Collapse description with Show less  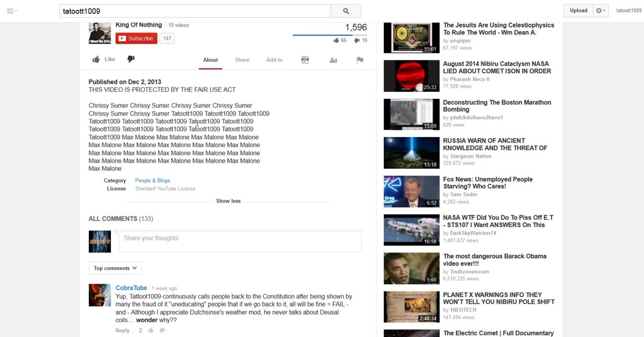click(228, 201)
